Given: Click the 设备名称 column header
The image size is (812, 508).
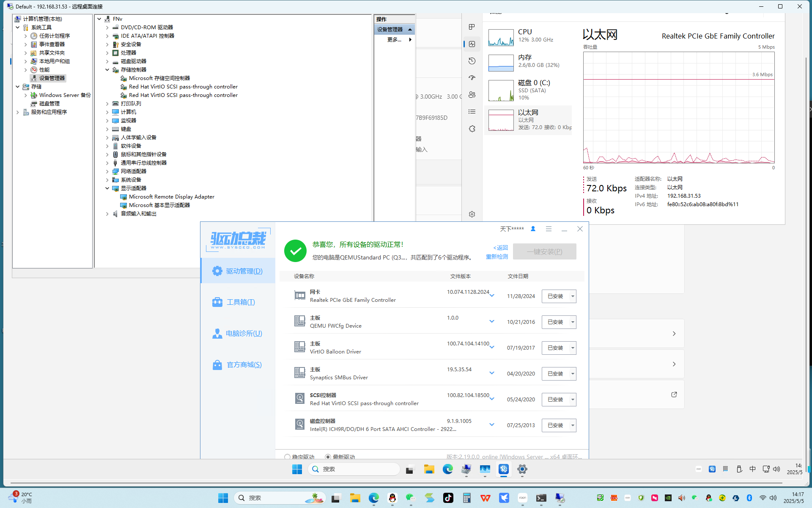Looking at the screenshot, I should coord(304,276).
